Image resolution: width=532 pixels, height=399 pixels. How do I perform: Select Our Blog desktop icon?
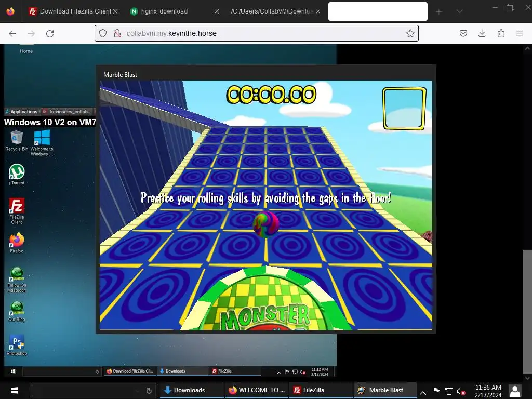pos(17,312)
